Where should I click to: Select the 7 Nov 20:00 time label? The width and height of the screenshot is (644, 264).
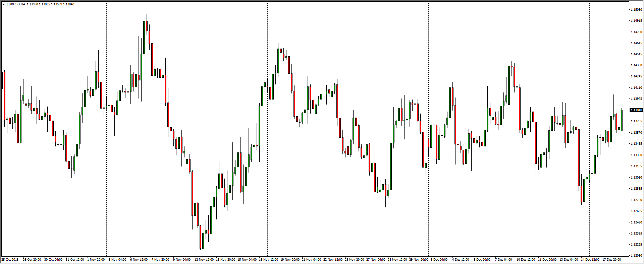[160, 260]
